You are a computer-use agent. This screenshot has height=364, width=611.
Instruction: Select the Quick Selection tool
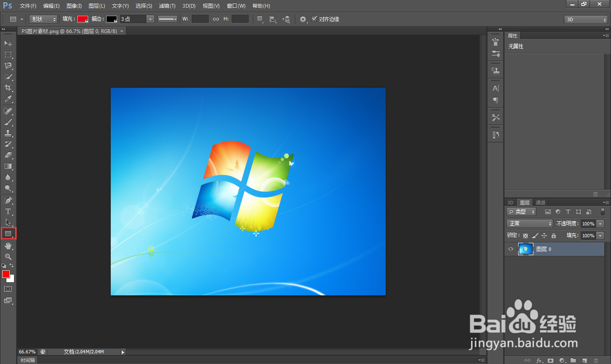click(x=8, y=77)
